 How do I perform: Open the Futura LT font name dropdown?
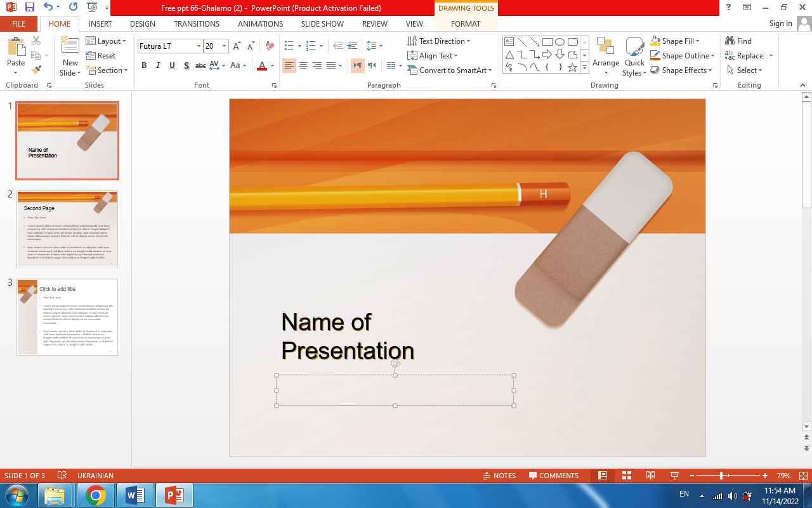click(199, 46)
